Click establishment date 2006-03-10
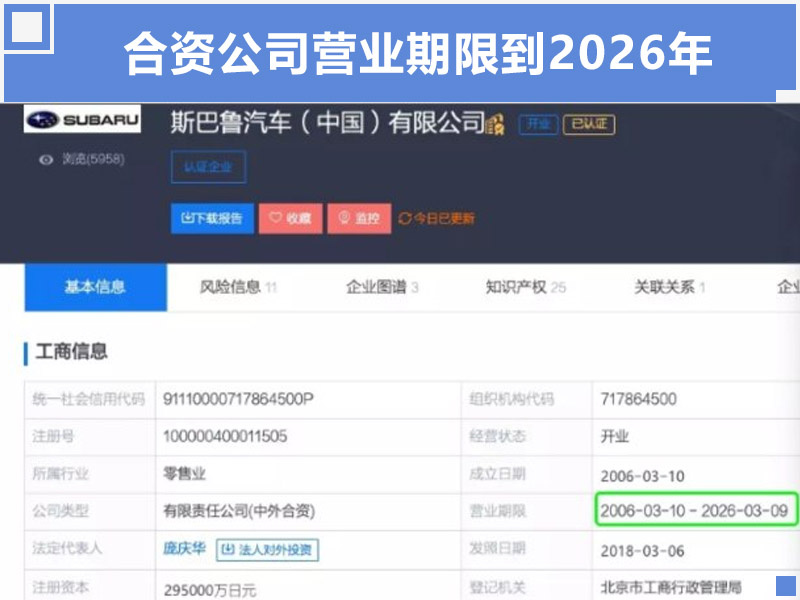This screenshot has height=600, width=800. [642, 476]
